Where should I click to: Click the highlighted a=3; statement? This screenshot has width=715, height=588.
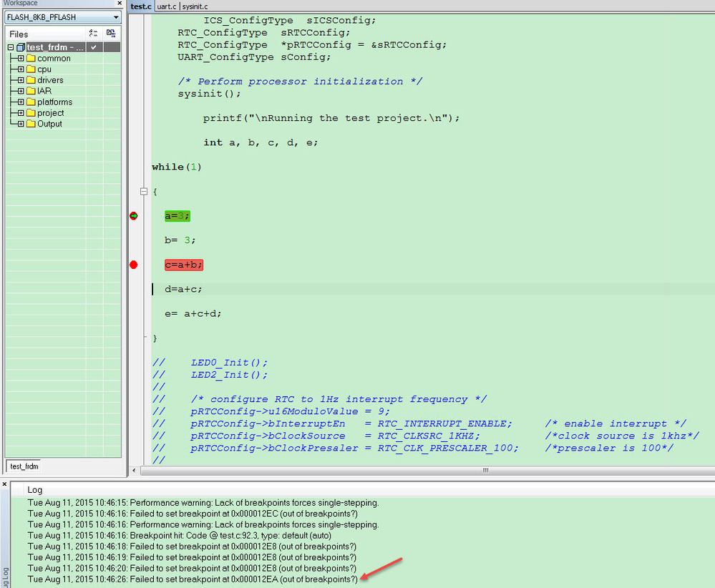[177, 216]
